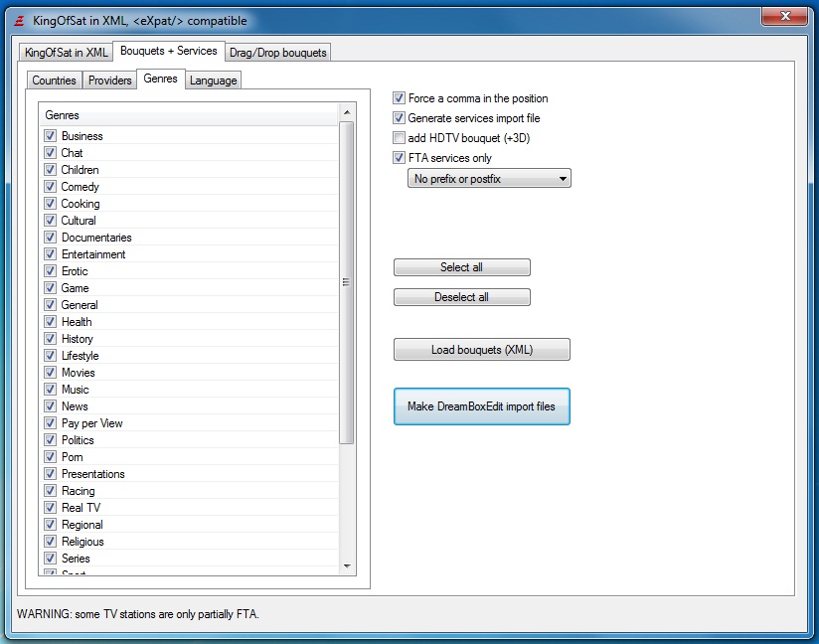819x644 pixels.
Task: Toggle the Cultural genre checkbox
Action: click(50, 221)
